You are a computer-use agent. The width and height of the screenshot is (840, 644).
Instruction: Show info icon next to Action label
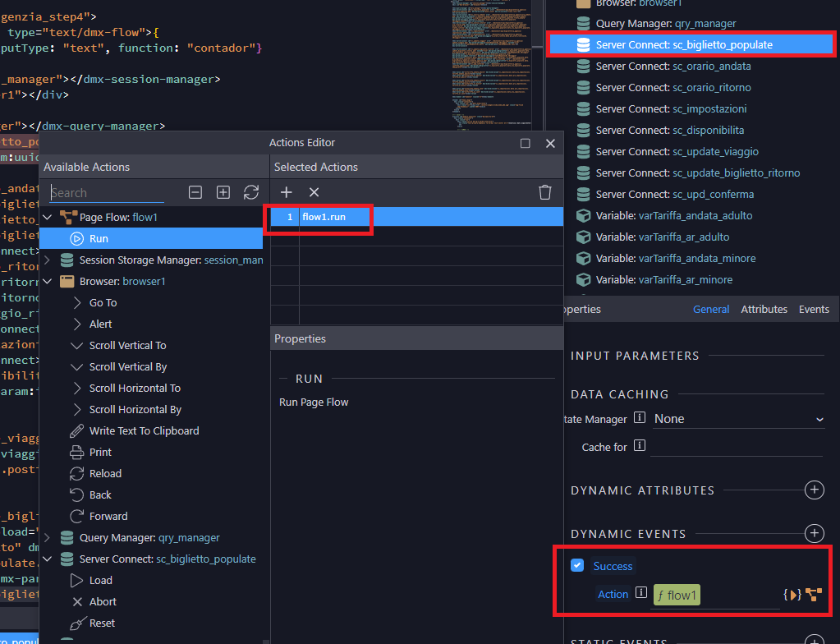point(641,592)
